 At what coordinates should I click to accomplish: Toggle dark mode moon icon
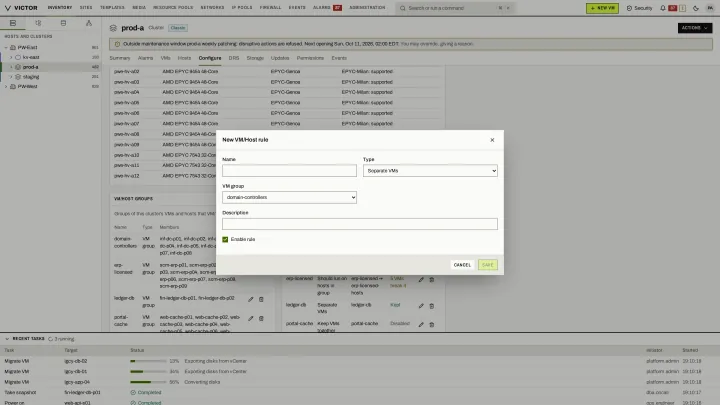point(696,8)
